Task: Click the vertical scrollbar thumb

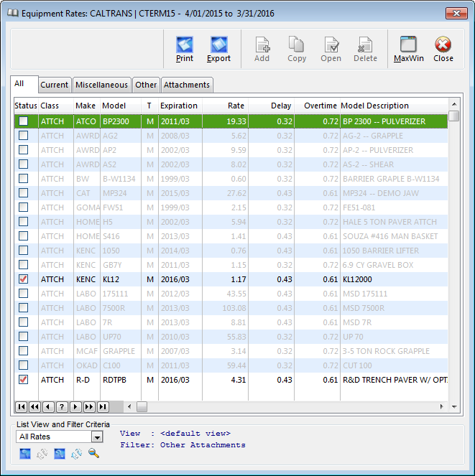Action: 453,116
